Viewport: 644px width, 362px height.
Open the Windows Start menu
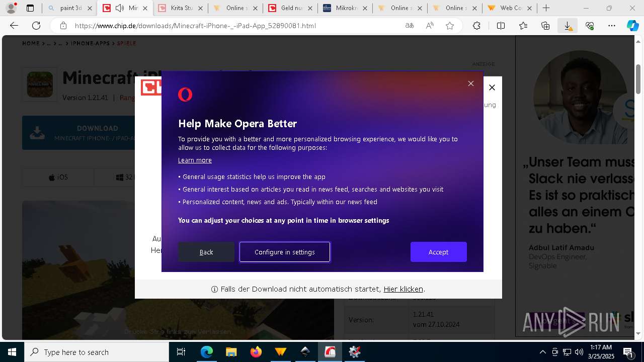[x=12, y=352]
